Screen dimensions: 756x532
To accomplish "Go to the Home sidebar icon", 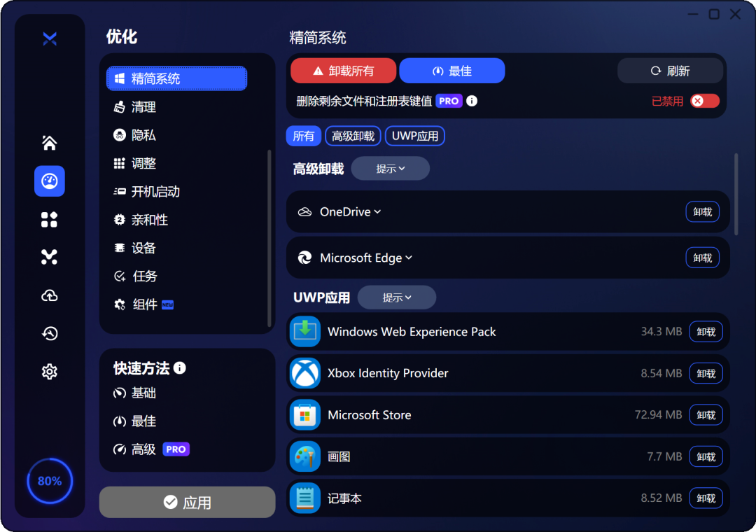I will 49,143.
